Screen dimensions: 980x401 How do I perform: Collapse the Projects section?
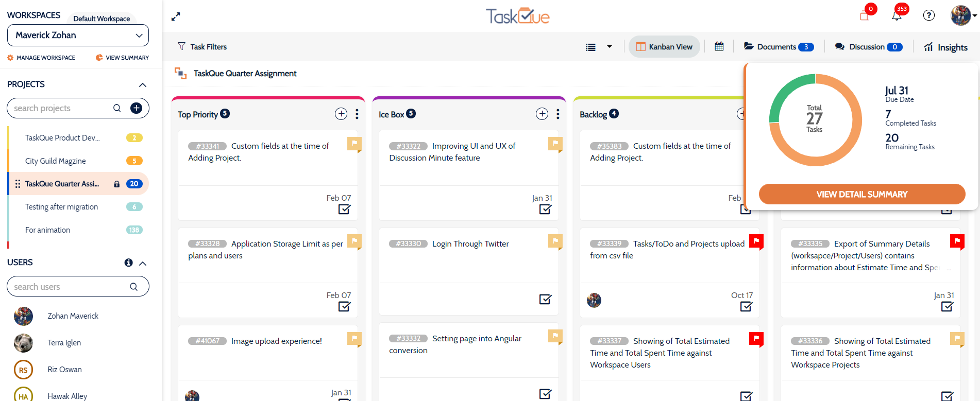tap(143, 84)
